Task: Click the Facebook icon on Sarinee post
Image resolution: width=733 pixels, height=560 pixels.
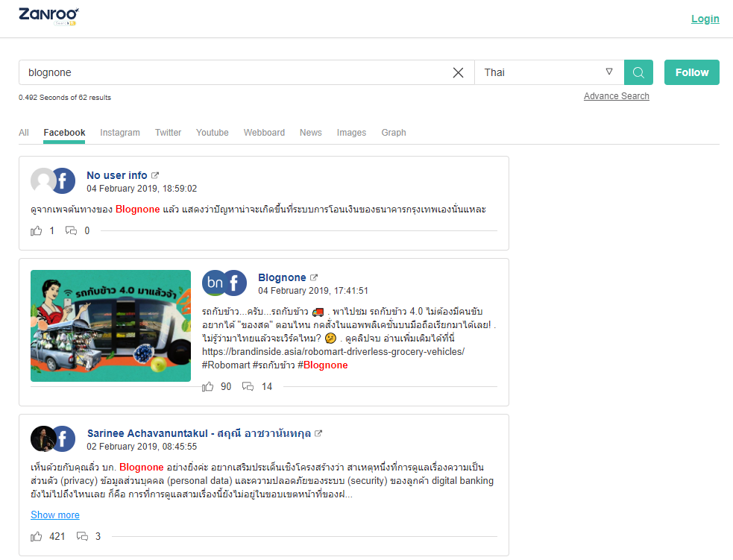Action: coord(63,439)
